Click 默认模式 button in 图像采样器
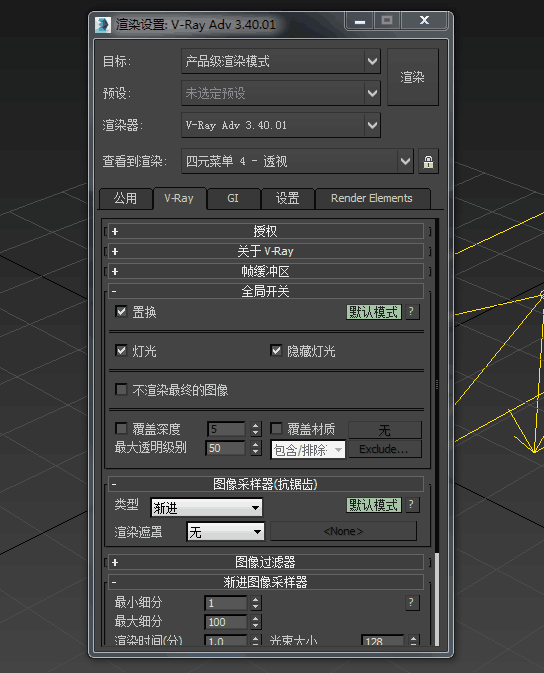The width and height of the screenshot is (544, 673). point(374,505)
